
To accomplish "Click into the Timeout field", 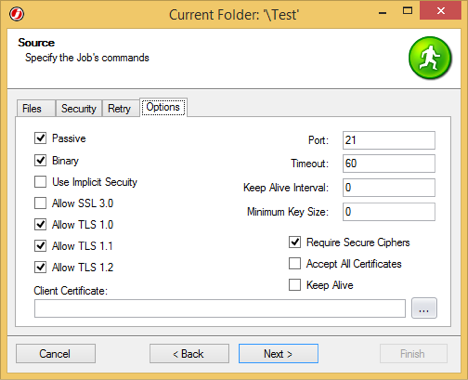I will coord(389,163).
